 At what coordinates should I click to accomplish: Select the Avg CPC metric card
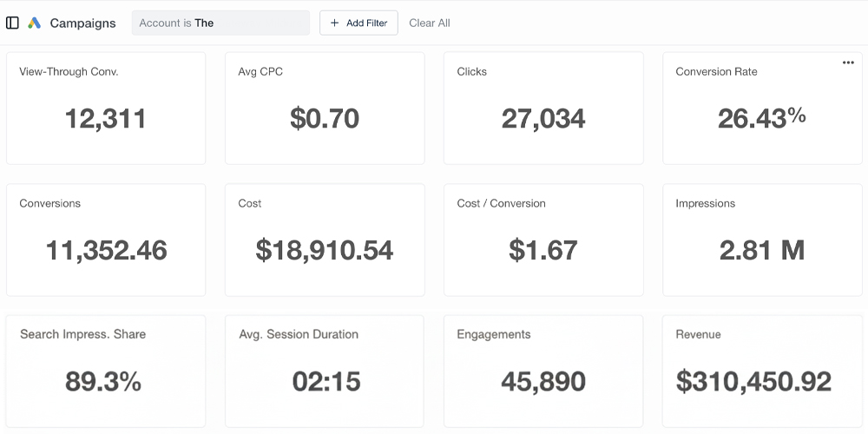(x=325, y=108)
